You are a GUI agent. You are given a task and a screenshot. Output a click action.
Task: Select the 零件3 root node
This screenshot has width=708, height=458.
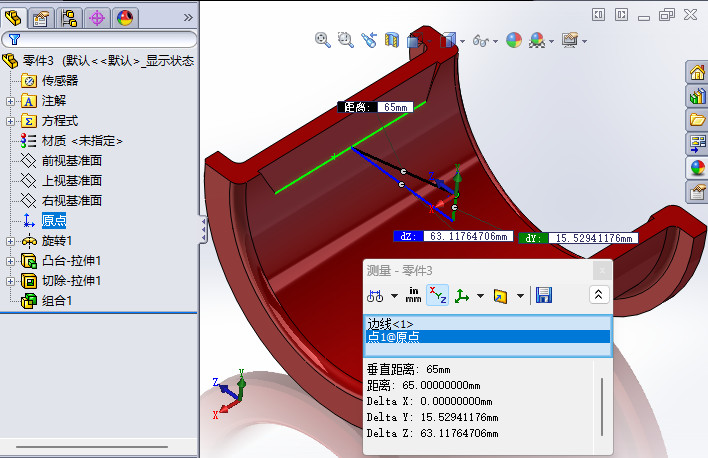(x=98, y=61)
